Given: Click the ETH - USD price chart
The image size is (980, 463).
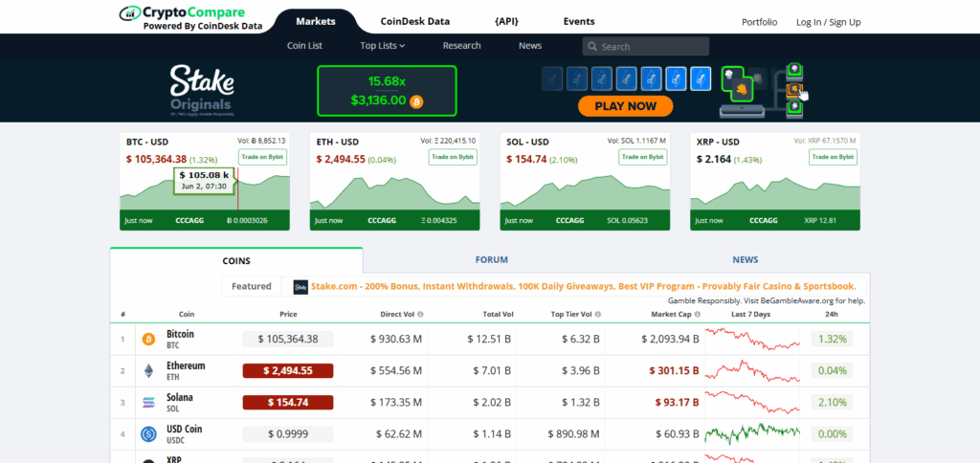Looking at the screenshot, I should [395, 192].
